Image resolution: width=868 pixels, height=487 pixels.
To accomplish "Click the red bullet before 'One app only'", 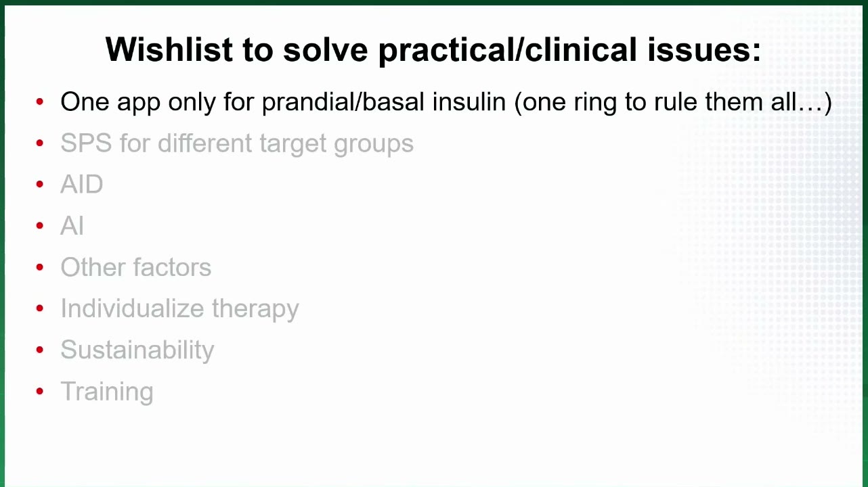I will (x=40, y=102).
